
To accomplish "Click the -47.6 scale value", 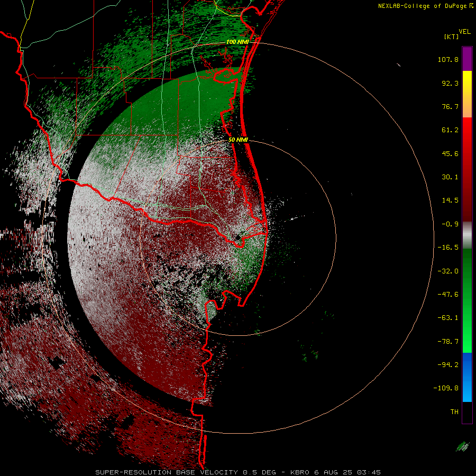I will point(448,295).
